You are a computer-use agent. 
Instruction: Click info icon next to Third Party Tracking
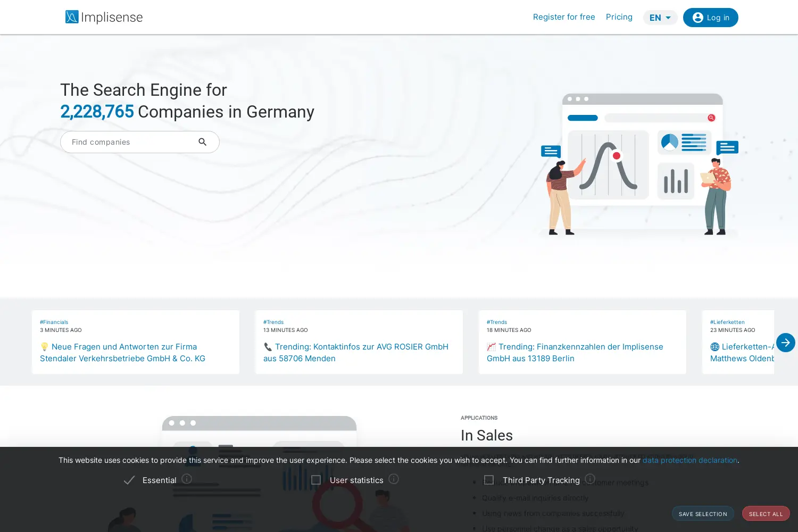coord(590,479)
